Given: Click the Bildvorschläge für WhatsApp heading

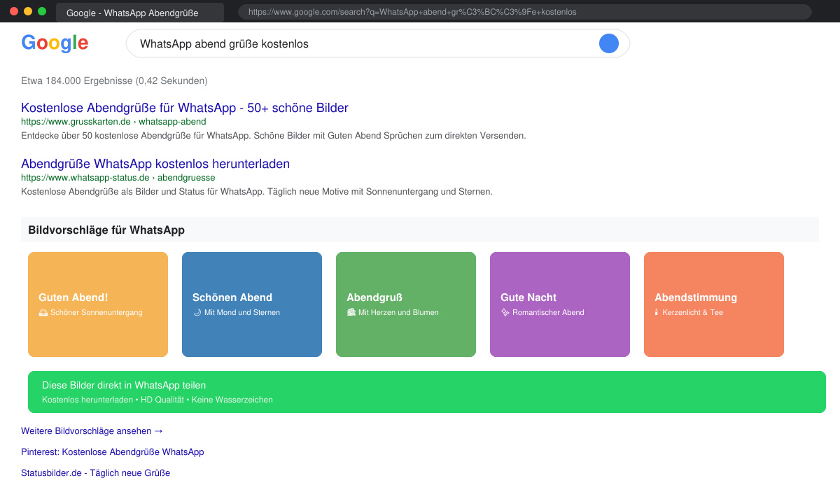Looking at the screenshot, I should click(106, 230).
